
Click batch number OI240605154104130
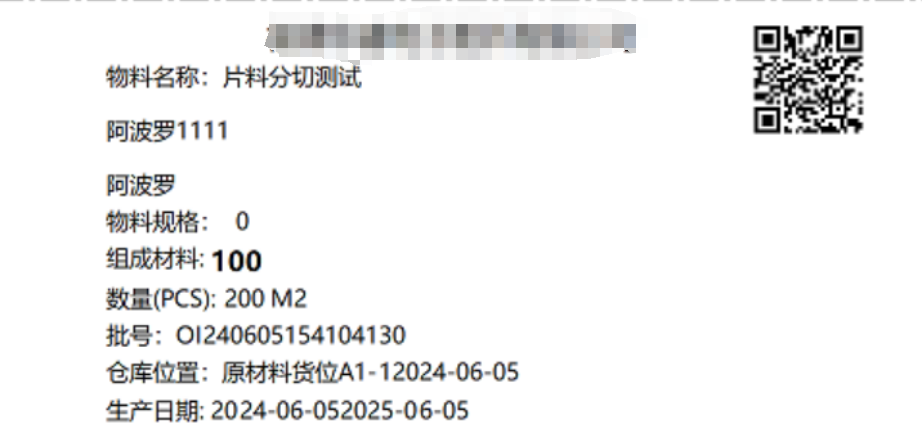[x=291, y=336]
